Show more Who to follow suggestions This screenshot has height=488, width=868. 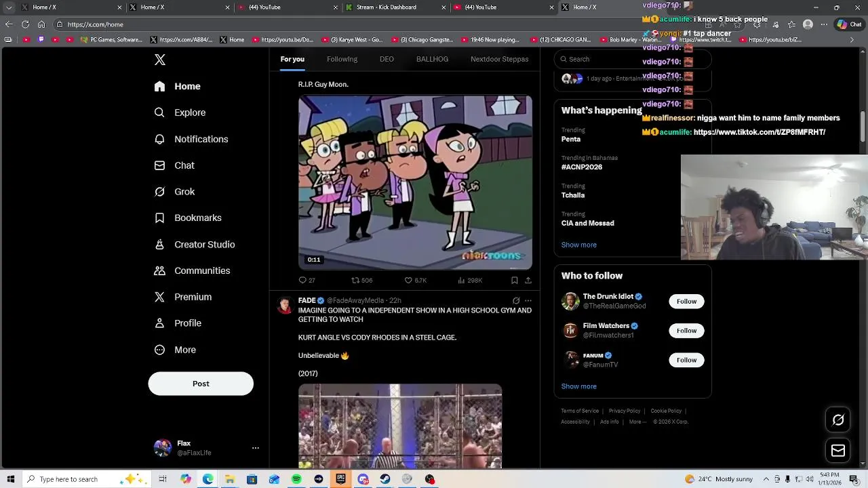(578, 386)
